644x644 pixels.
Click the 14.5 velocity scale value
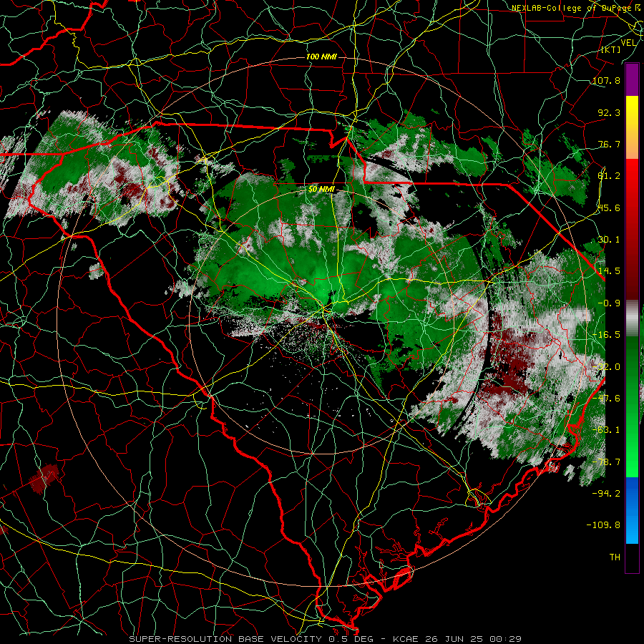(x=609, y=271)
